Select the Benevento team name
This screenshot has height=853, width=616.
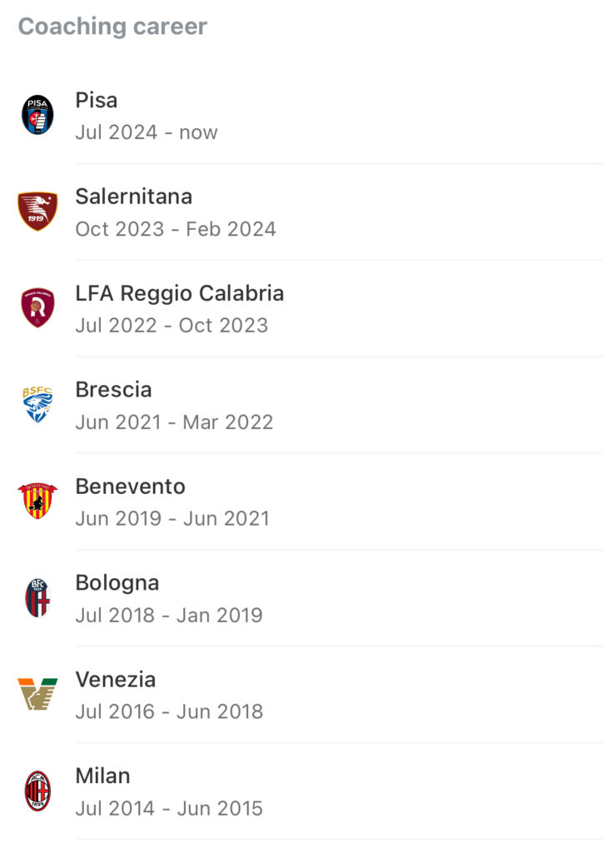130,486
